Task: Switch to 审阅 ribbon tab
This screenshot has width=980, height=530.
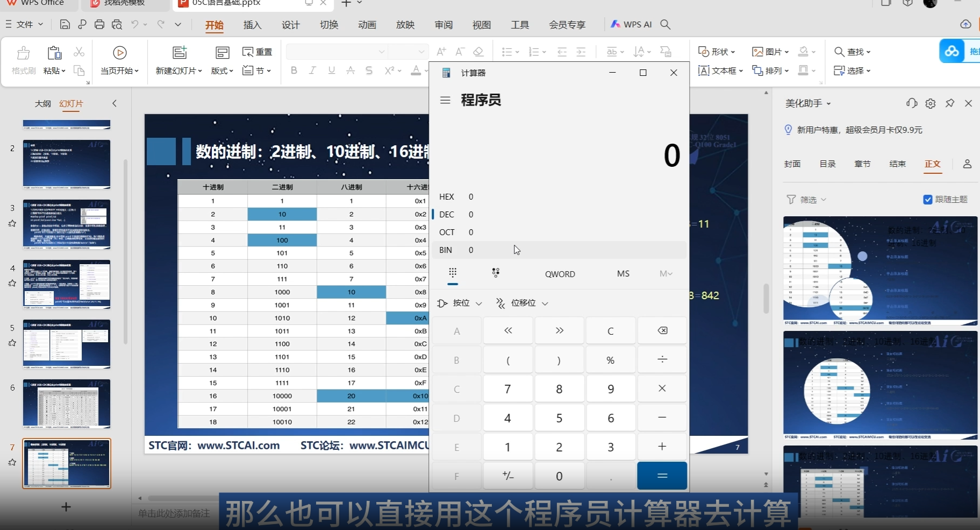Action: (x=443, y=25)
